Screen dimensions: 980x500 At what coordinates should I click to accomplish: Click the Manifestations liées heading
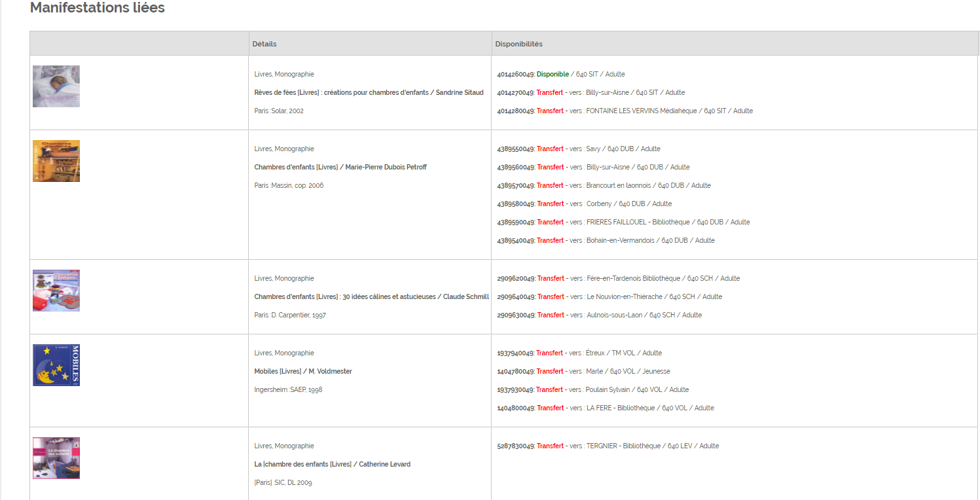[98, 8]
